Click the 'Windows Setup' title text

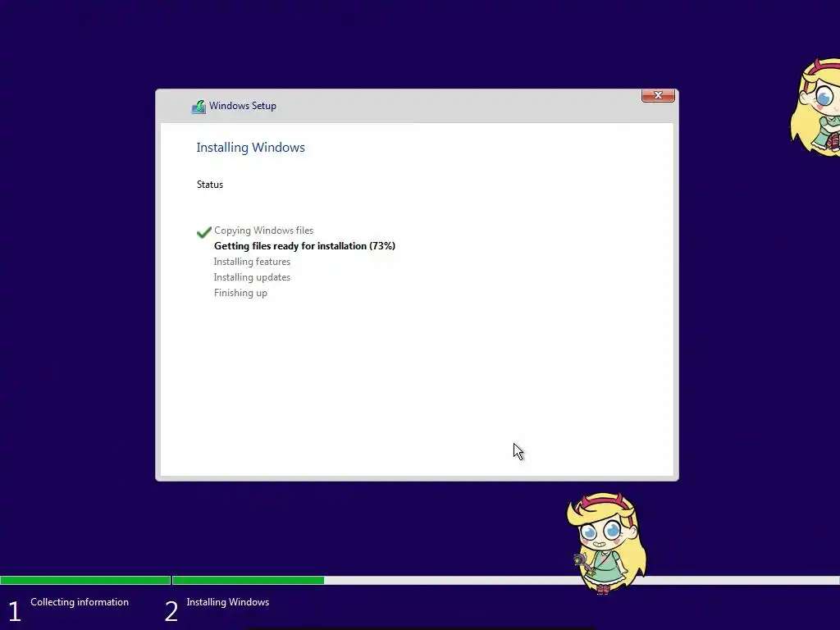tap(243, 106)
